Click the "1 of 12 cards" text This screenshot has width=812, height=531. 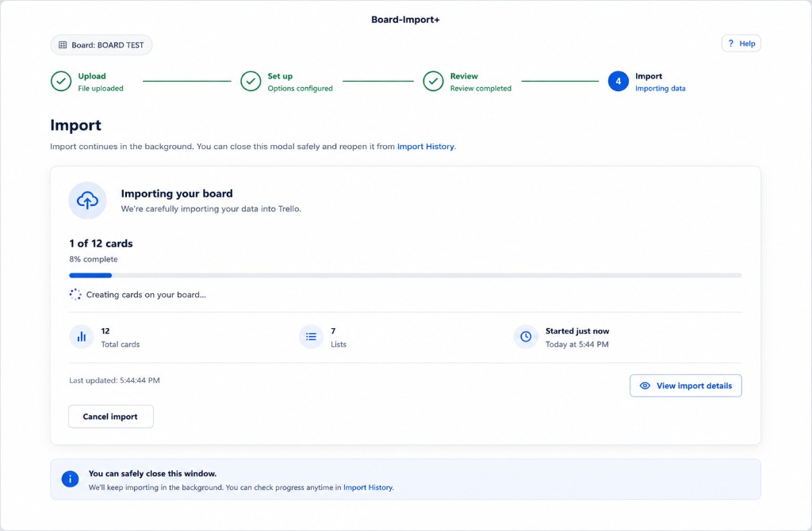[101, 243]
